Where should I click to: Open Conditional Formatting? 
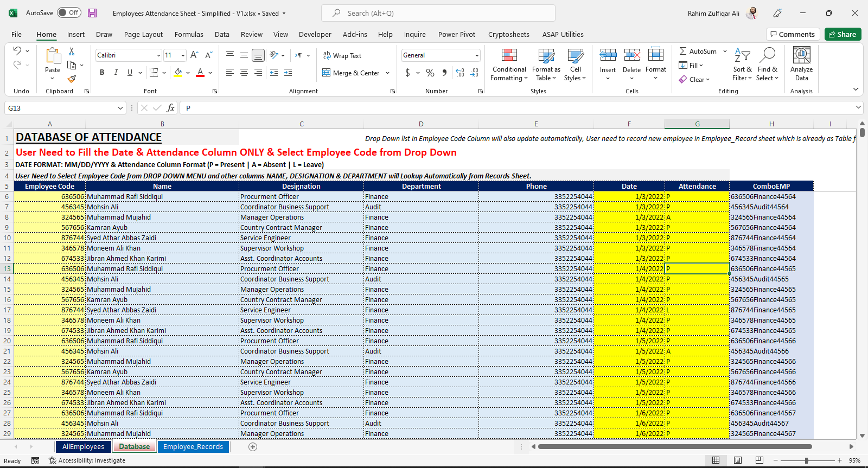pyautogui.click(x=509, y=65)
